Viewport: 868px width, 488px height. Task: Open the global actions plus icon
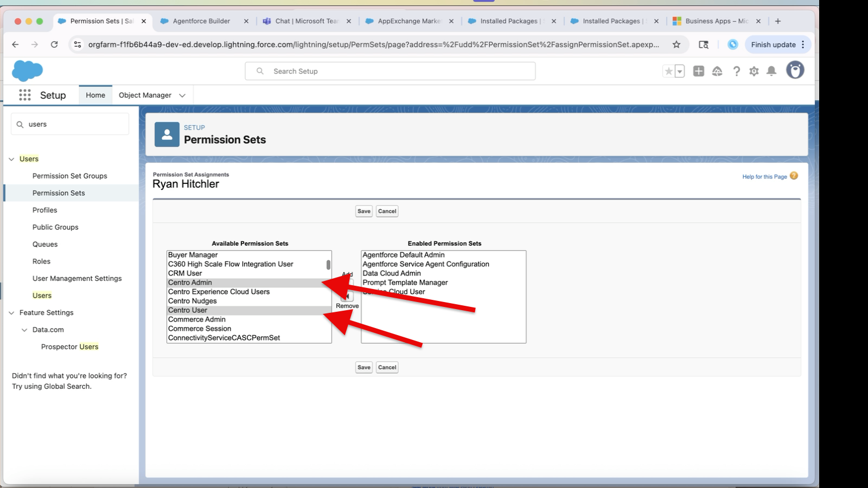(x=699, y=71)
